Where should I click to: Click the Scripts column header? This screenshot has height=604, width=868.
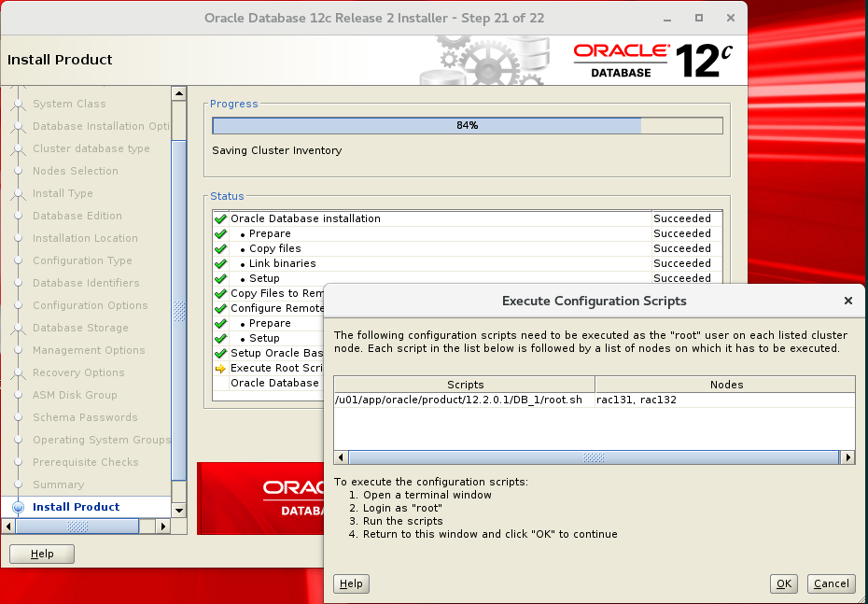coord(465,385)
